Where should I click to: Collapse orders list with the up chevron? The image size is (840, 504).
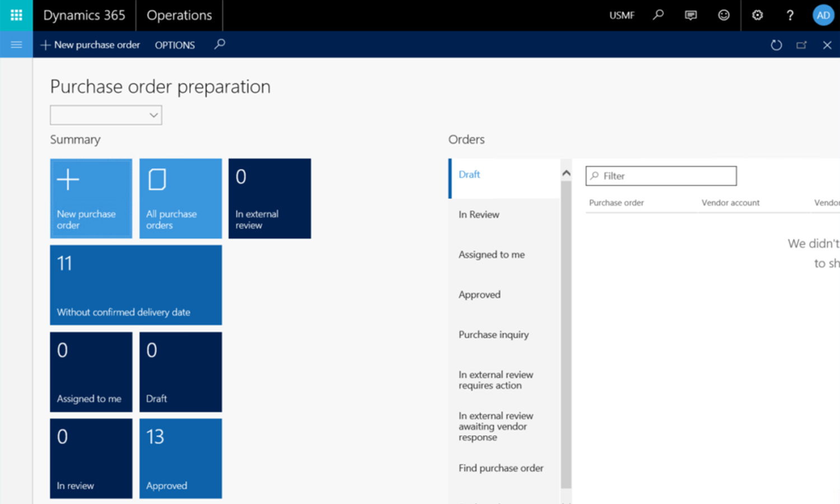click(566, 173)
